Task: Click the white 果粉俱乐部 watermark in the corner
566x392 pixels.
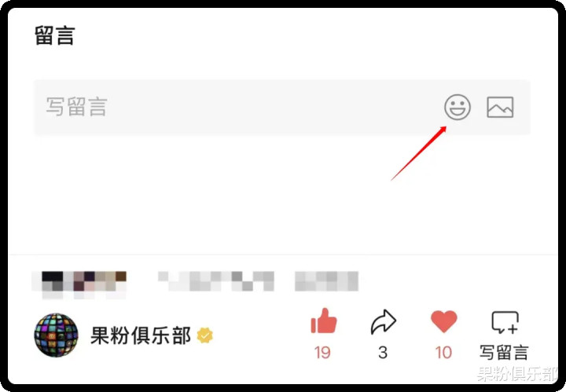Action: [x=517, y=374]
